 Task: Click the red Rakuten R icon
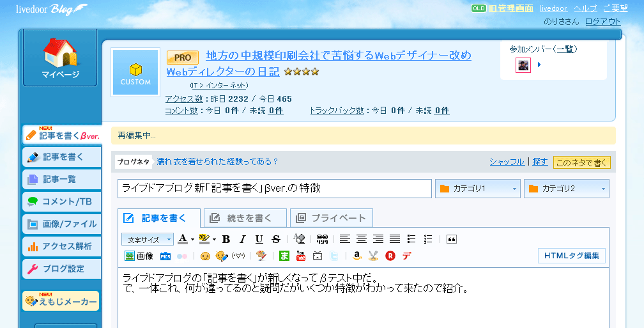pyautogui.click(x=390, y=256)
